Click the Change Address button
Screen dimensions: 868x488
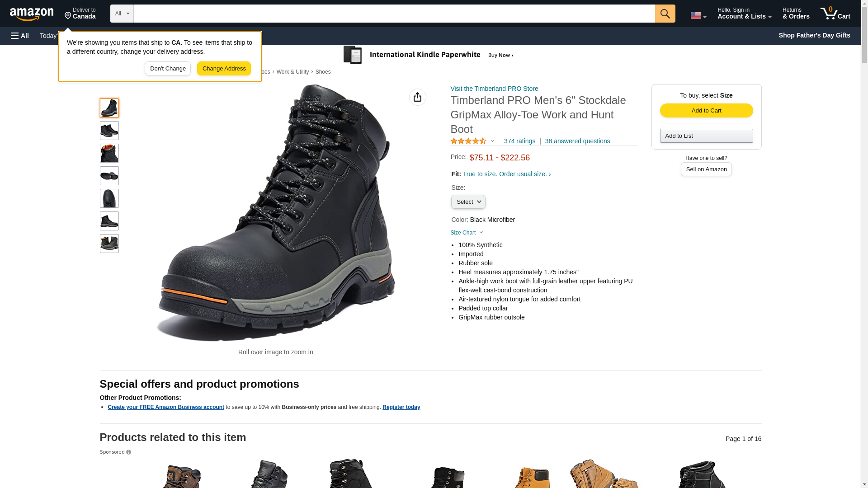pyautogui.click(x=224, y=69)
